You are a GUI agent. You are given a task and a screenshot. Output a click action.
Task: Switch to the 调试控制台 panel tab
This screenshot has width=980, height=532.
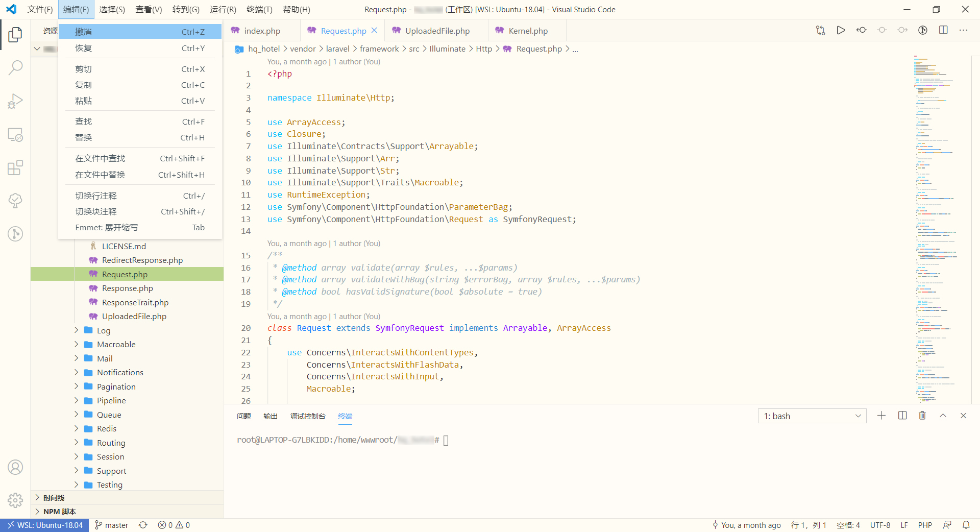(x=307, y=416)
